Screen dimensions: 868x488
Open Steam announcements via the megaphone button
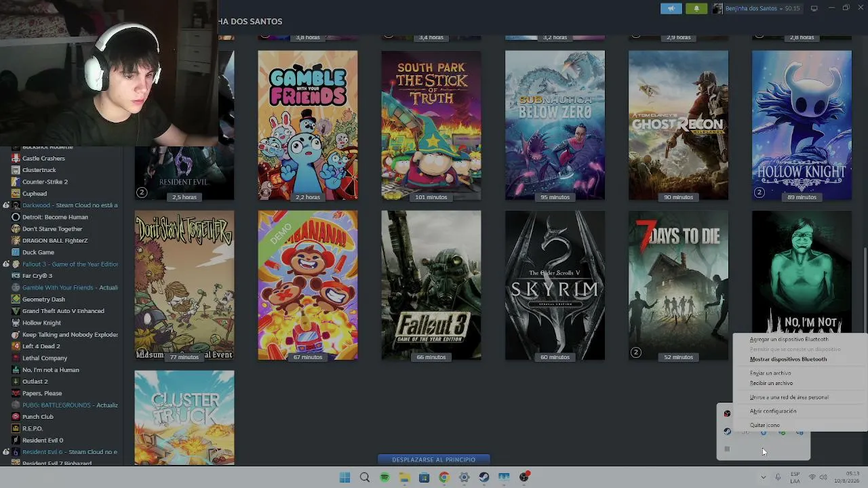pyautogui.click(x=671, y=8)
